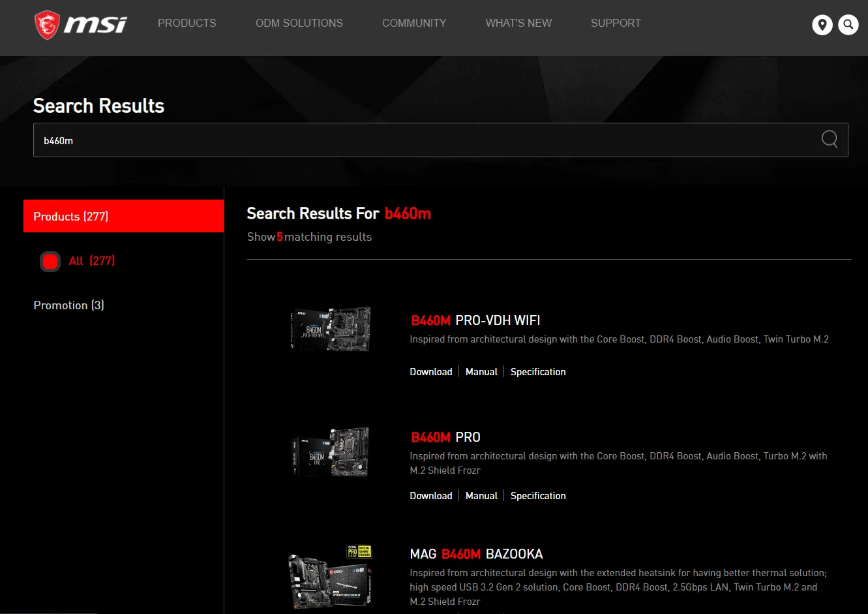Screen dimensions: 868x614
Task: Open the store locator pin icon
Action: pyautogui.click(x=822, y=25)
